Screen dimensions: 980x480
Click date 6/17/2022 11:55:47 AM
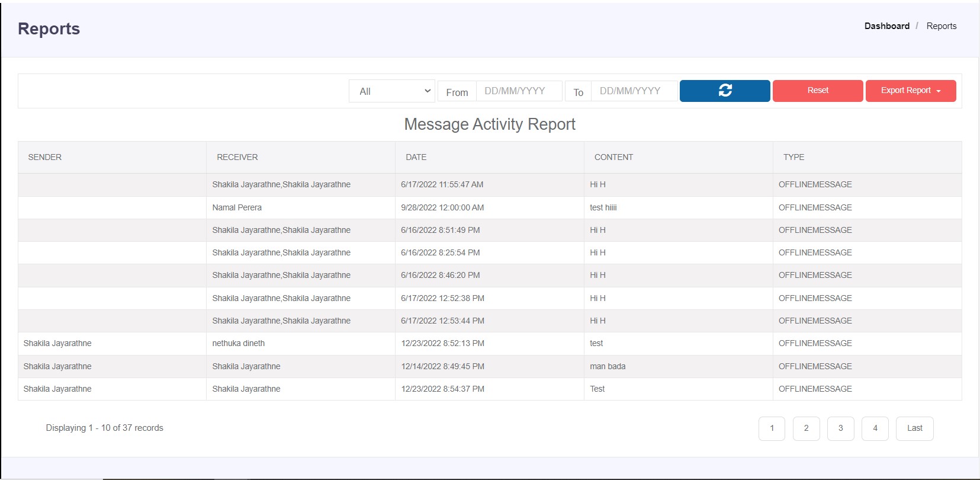pyautogui.click(x=442, y=184)
